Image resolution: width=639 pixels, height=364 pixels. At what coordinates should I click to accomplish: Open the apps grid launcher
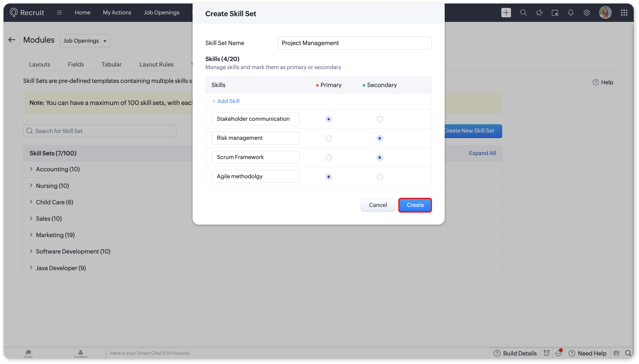[624, 13]
